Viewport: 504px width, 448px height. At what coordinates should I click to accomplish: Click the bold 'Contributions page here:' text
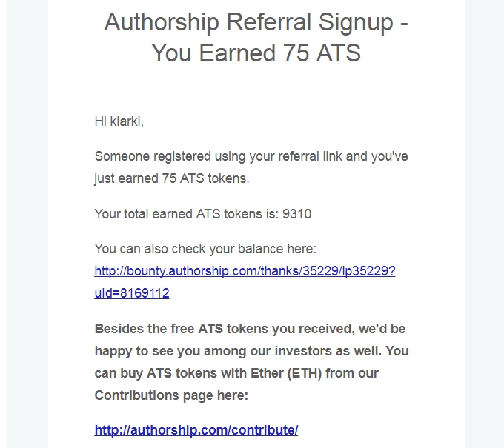(171, 395)
